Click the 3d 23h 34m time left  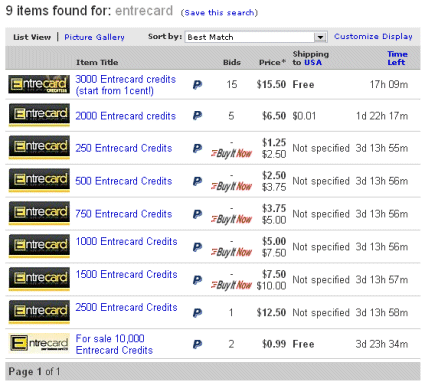pos(382,344)
